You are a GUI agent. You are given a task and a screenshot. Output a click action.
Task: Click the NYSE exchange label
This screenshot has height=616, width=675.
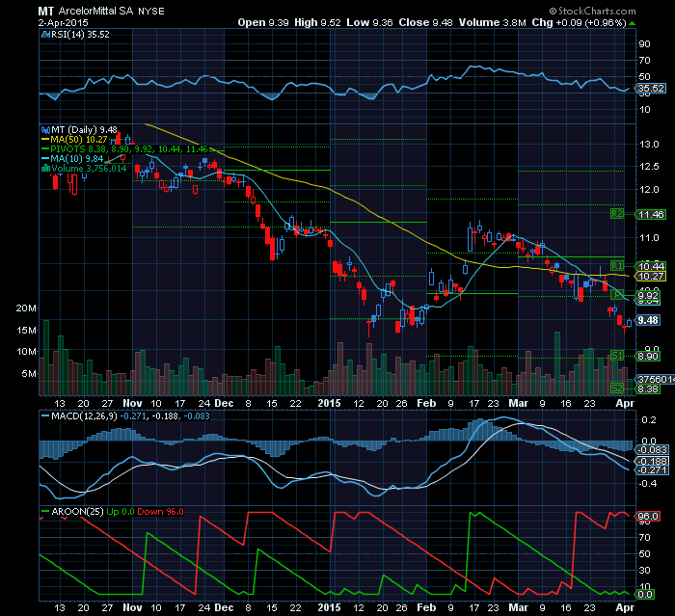pos(151,12)
